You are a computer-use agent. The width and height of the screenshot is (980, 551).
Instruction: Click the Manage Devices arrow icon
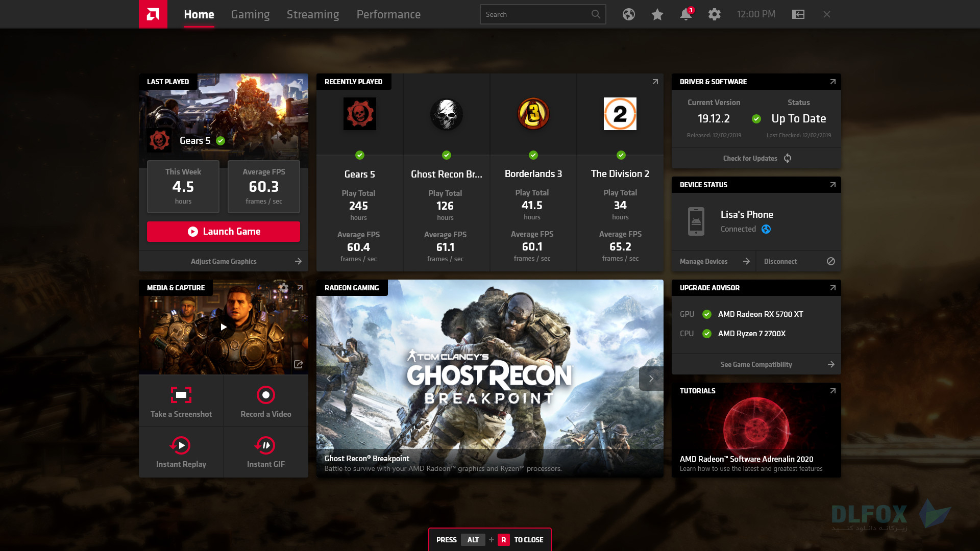coord(746,261)
